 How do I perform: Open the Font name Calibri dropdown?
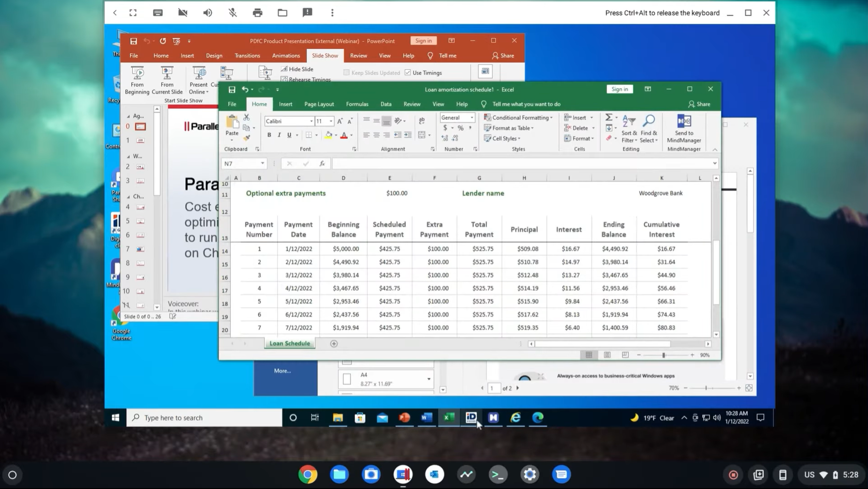tap(311, 121)
